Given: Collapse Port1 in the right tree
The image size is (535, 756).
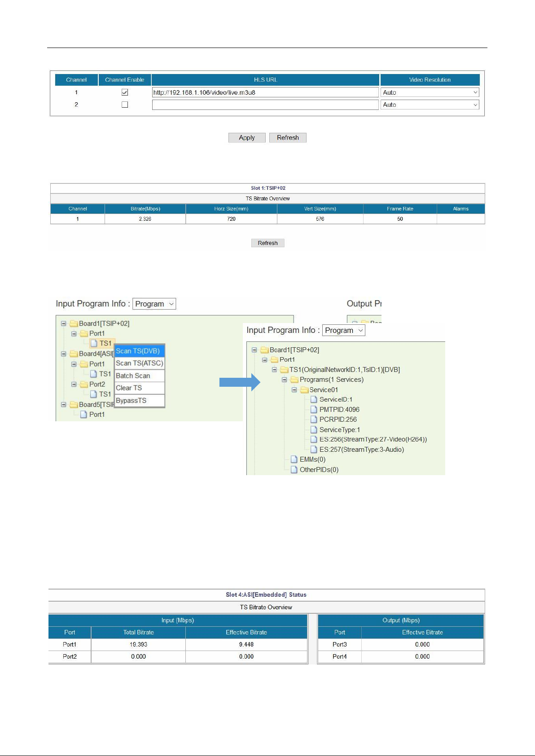Looking at the screenshot, I should click(264, 359).
